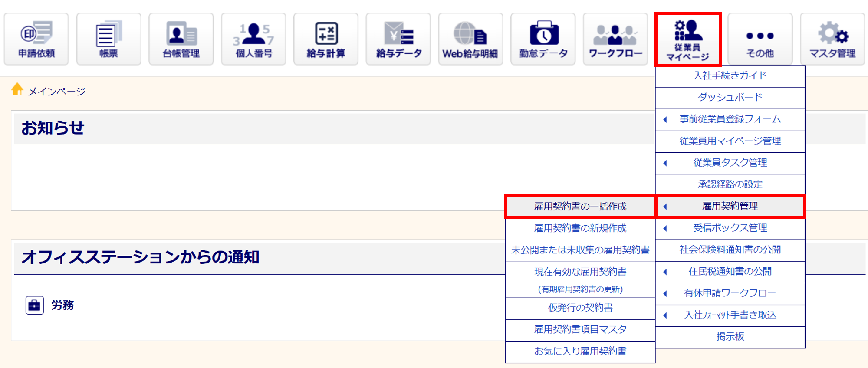Open the 個人番号 icon
This screenshot has height=368, width=868.
(x=253, y=39)
